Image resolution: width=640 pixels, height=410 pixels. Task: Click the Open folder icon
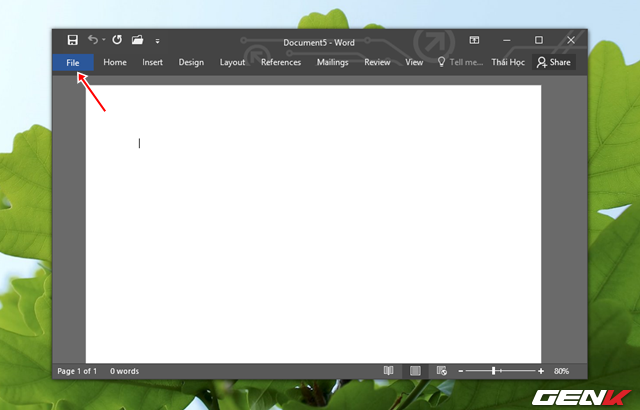(x=138, y=40)
